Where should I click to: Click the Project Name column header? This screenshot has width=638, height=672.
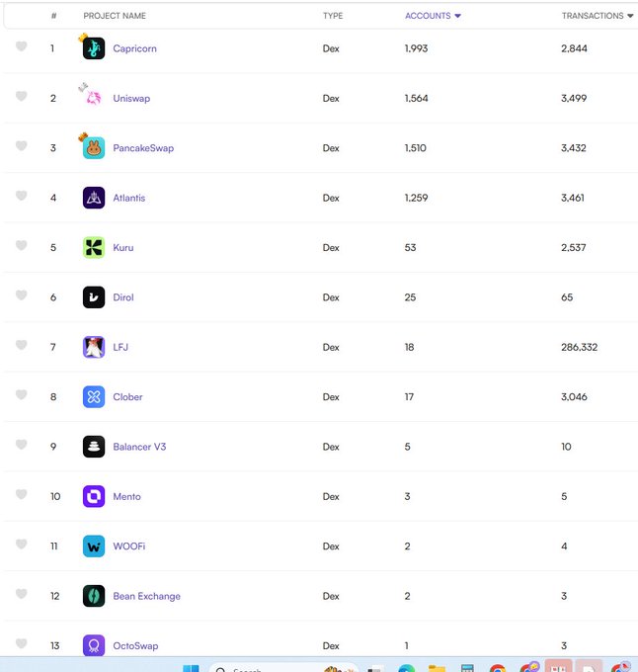[x=115, y=16]
